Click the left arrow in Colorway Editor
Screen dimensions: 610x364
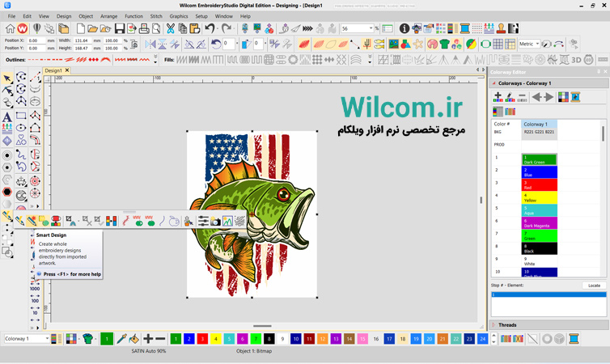(536, 97)
